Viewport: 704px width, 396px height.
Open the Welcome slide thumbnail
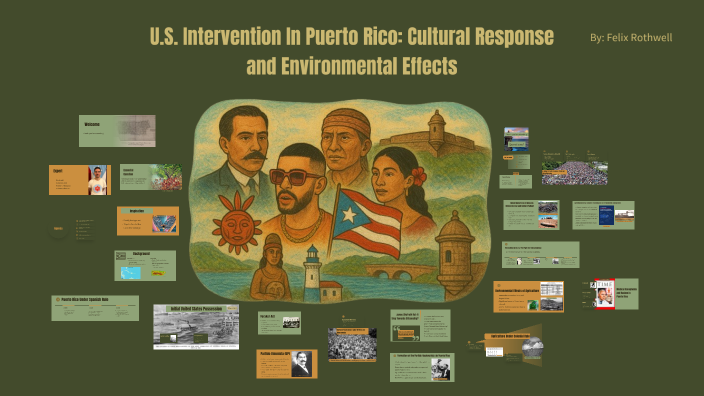pyautogui.click(x=117, y=131)
